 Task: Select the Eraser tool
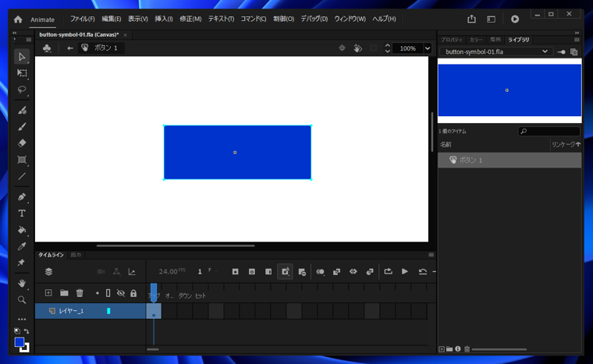22,143
